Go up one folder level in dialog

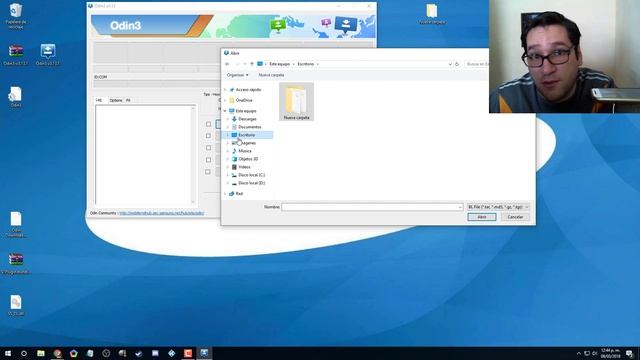pyautogui.click(x=252, y=64)
